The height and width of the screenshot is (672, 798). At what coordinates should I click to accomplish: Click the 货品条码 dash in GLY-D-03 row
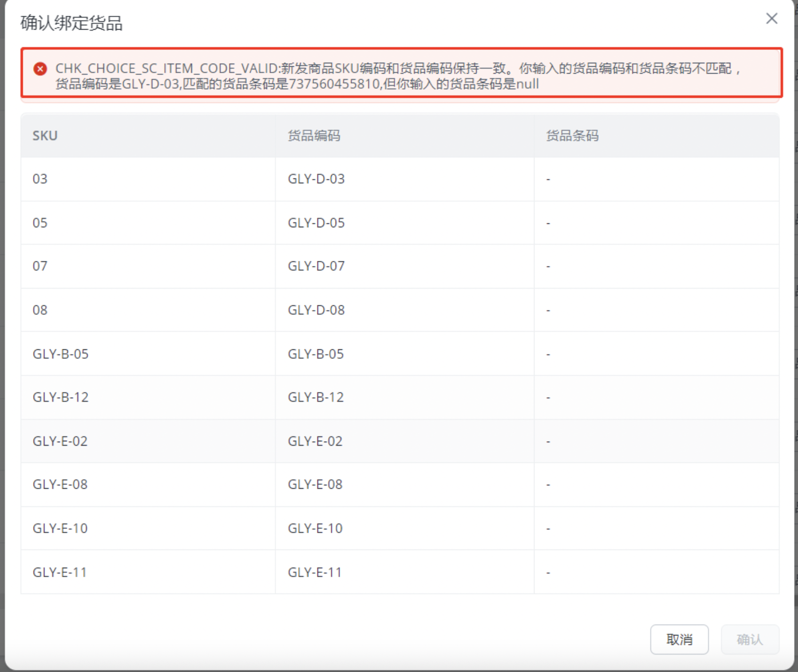(x=548, y=179)
